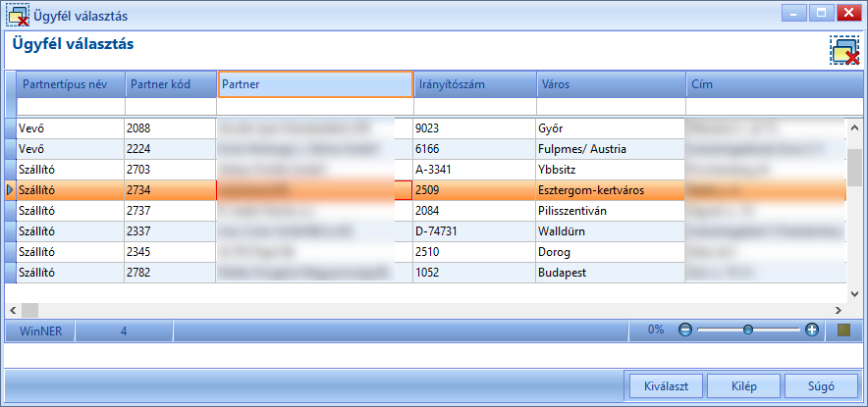Open help with Súgó button

(x=822, y=386)
